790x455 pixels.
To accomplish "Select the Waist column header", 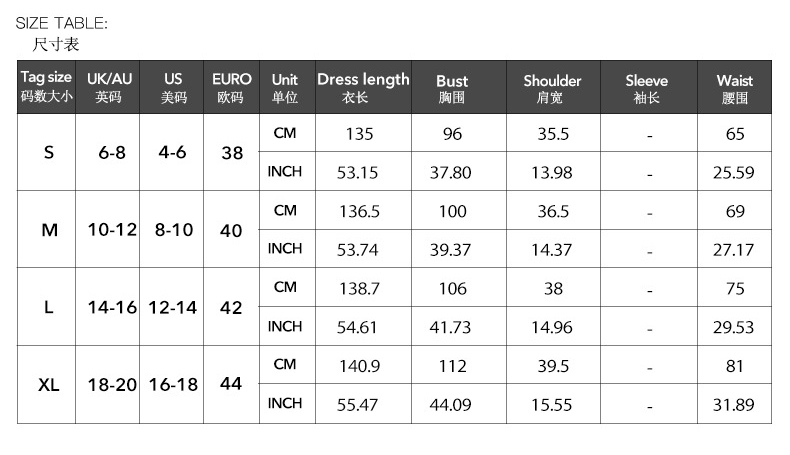I will [735, 88].
